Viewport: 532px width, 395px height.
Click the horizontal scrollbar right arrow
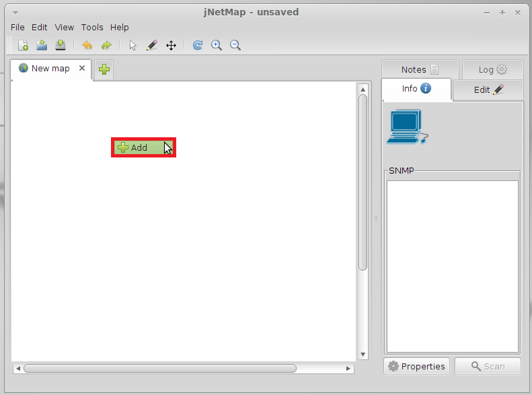click(348, 369)
